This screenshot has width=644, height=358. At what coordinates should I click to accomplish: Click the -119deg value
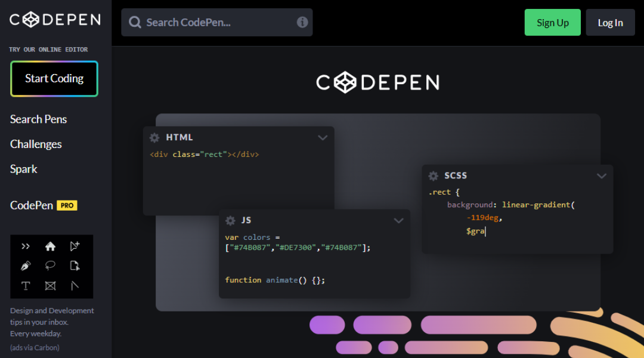(482, 218)
